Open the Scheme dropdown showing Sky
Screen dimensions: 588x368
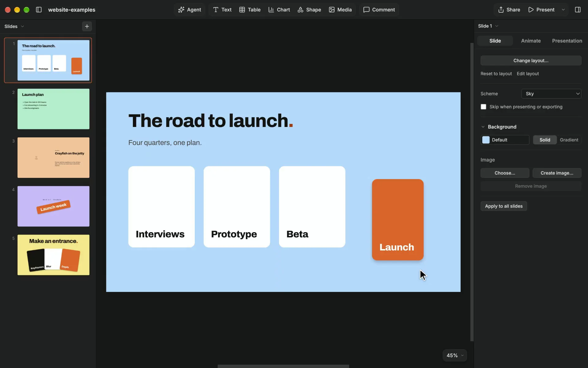click(x=551, y=94)
